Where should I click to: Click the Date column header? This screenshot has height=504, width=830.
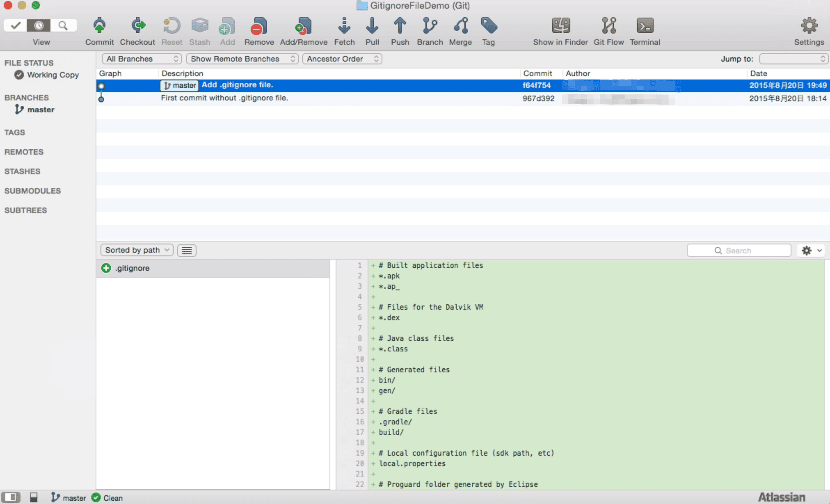(758, 73)
